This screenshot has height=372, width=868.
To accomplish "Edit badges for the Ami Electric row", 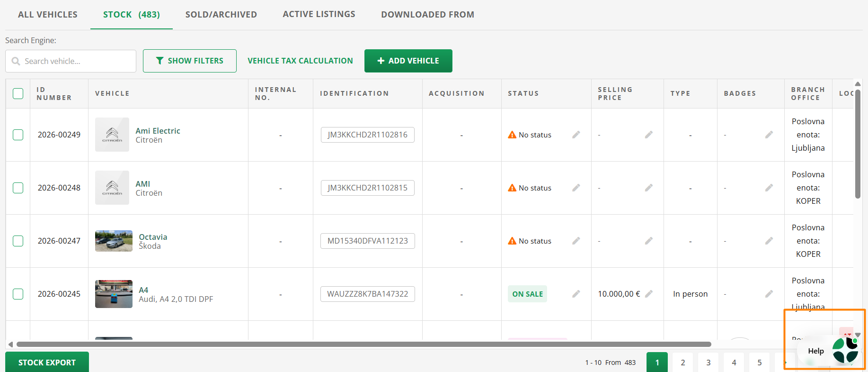I will click(769, 135).
